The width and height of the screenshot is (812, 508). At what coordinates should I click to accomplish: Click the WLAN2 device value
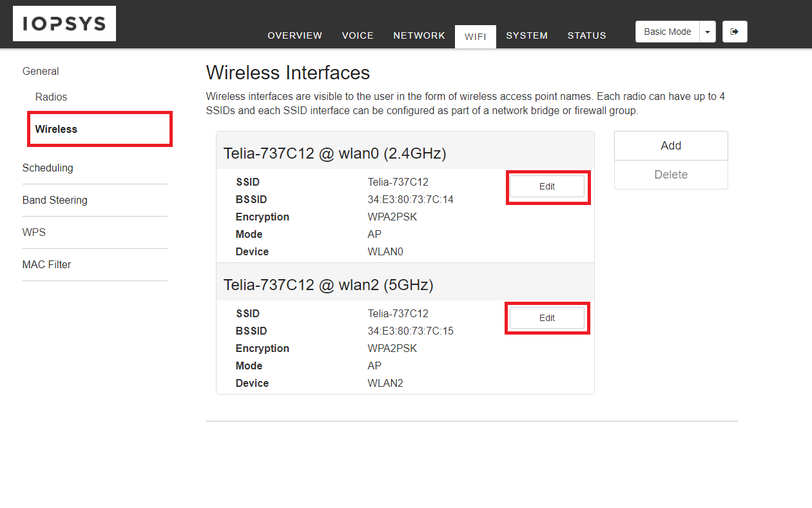pos(385,383)
